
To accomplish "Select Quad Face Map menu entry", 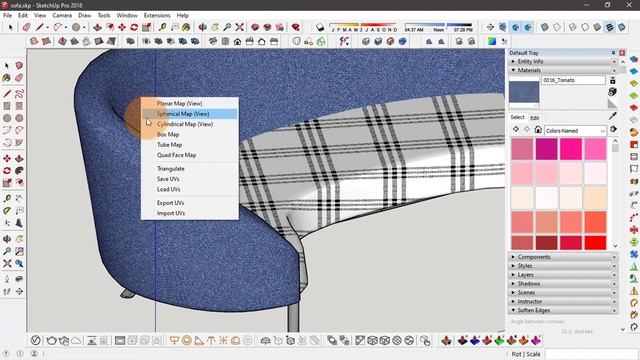I will click(190, 155).
